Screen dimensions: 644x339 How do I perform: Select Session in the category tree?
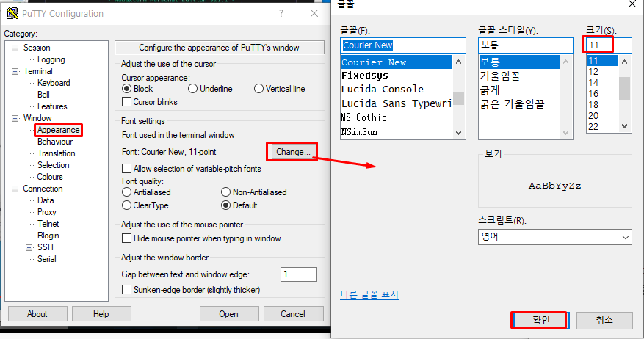(x=37, y=48)
